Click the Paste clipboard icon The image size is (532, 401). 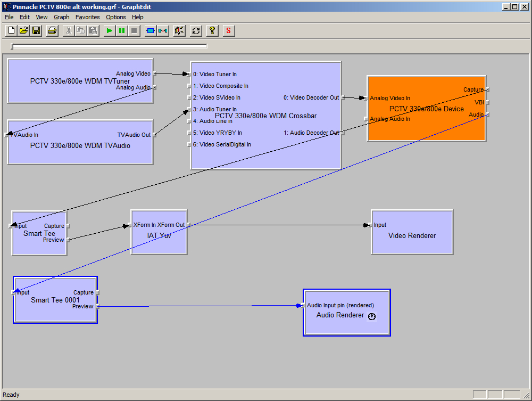click(x=93, y=30)
